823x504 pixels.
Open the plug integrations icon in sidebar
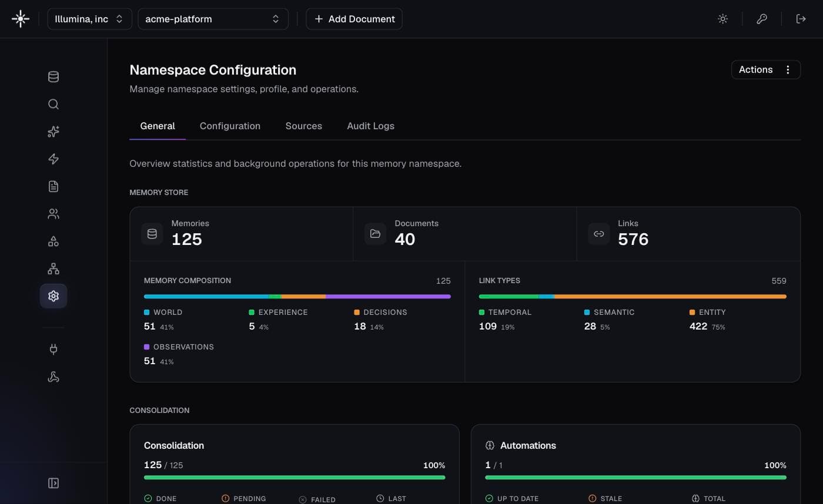53,350
